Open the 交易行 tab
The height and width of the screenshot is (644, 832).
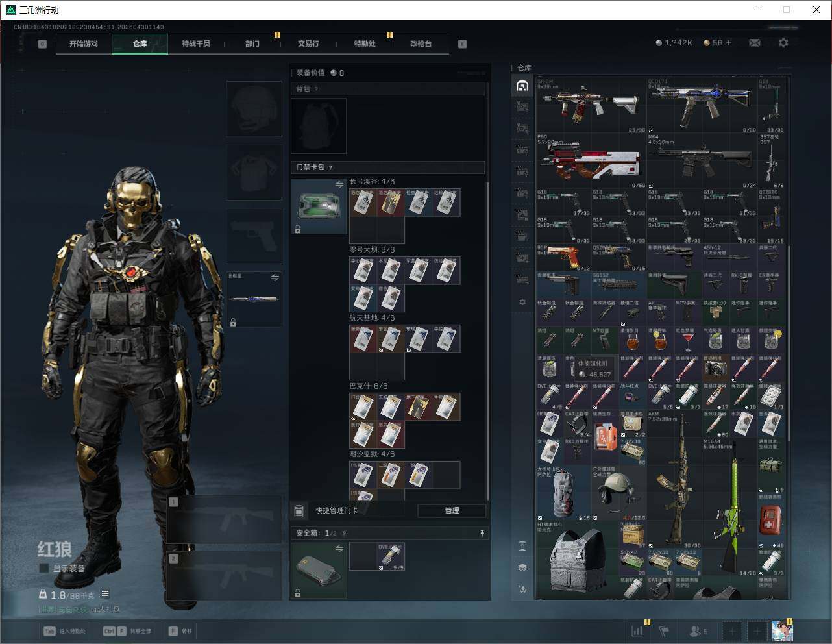[308, 43]
